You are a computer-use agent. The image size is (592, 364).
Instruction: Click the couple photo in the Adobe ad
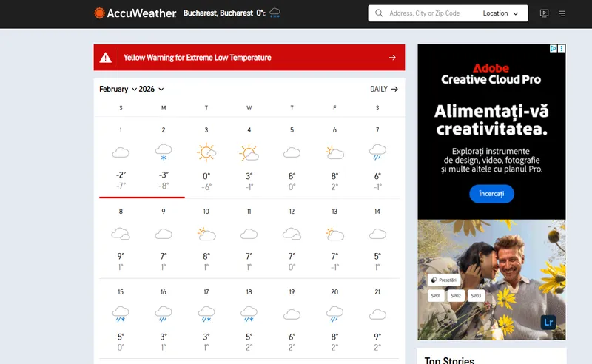point(491,280)
